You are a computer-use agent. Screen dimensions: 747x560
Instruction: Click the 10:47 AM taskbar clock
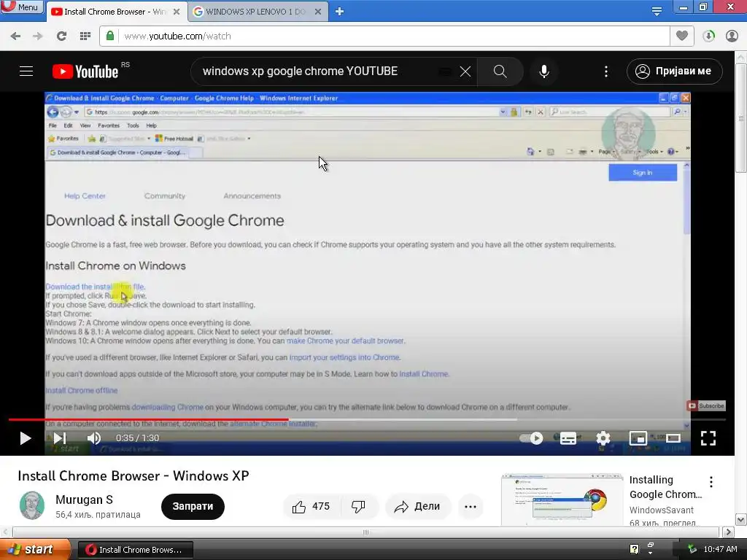coord(720,549)
